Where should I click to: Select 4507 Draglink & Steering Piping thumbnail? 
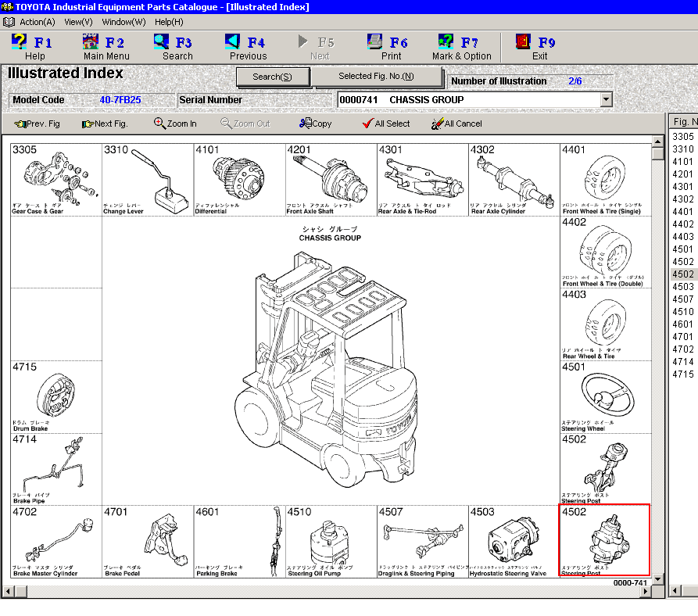click(423, 542)
